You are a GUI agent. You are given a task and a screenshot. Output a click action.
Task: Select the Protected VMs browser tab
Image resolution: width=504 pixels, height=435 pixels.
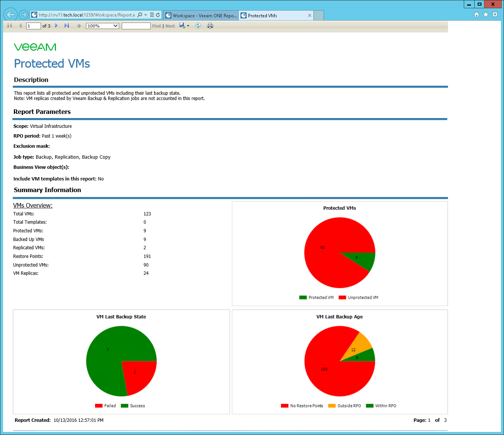pos(276,15)
